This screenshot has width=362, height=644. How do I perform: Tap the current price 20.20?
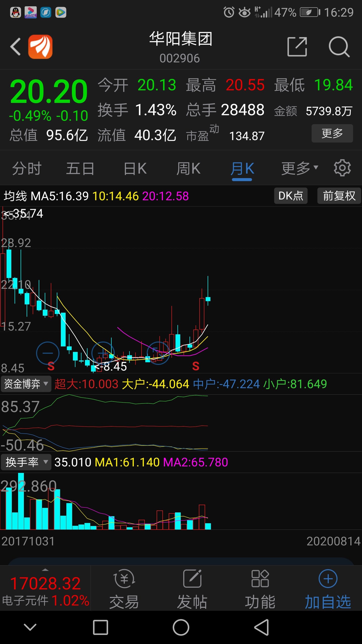(49, 91)
